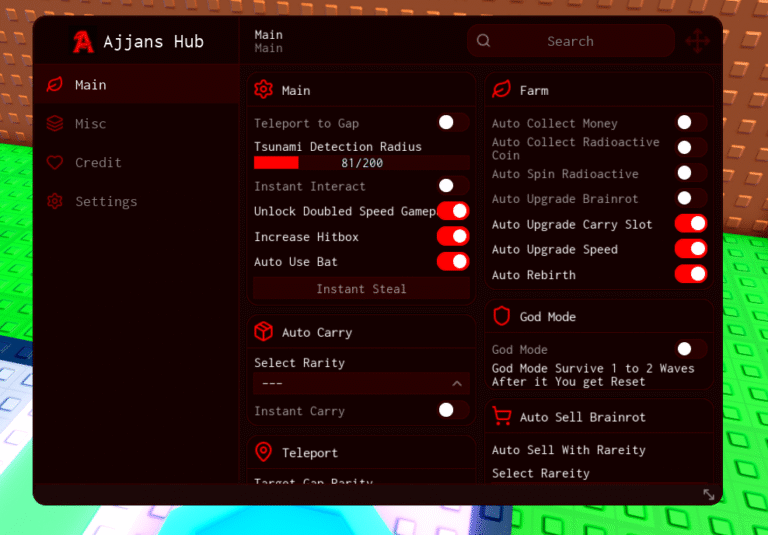The height and width of the screenshot is (535, 768).
Task: Click the heart icon beside Credit
Action: 55,162
